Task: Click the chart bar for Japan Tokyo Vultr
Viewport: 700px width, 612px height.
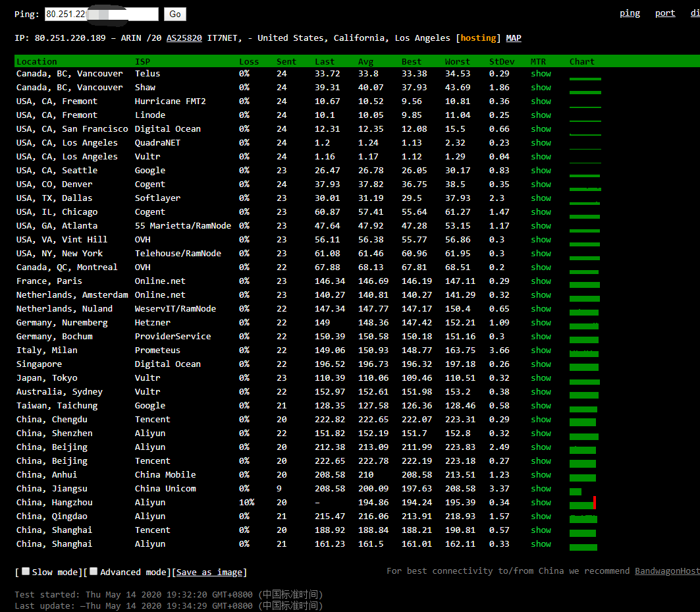Action: point(585,381)
